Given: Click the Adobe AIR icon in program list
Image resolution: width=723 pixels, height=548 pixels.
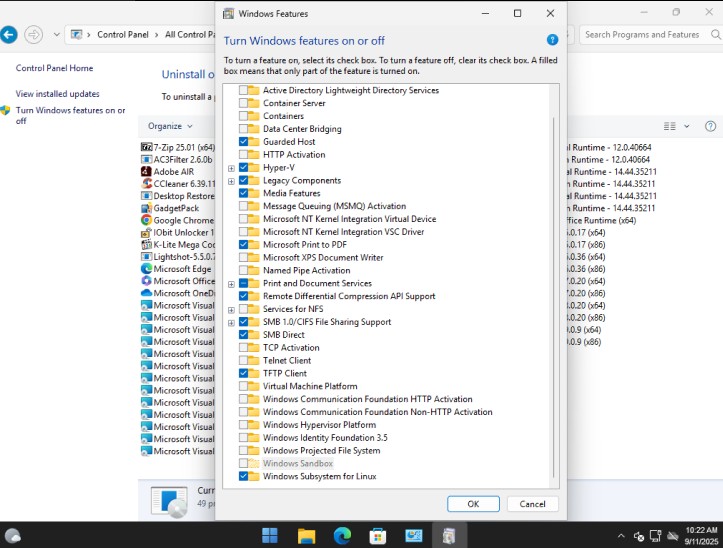Looking at the screenshot, I should [146, 172].
